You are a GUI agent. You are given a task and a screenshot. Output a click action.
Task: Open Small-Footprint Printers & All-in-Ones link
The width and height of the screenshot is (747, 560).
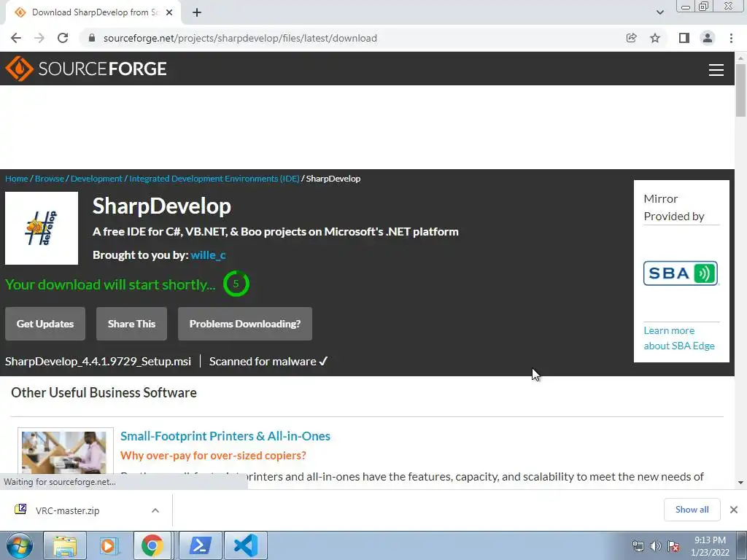pos(225,436)
